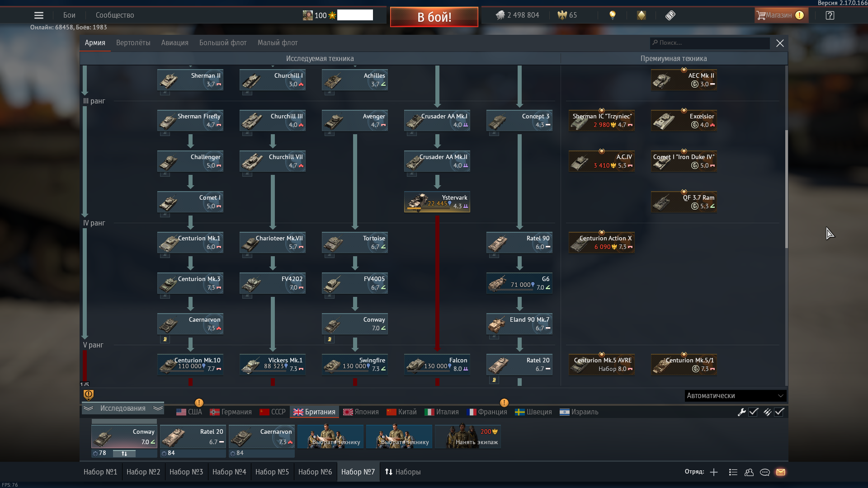The width and height of the screenshot is (868, 488).
Task: Click the Поиск search field
Action: [x=710, y=43]
